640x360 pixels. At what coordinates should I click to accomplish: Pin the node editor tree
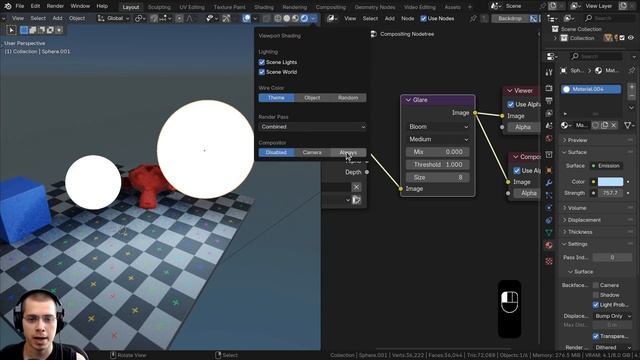click(473, 18)
